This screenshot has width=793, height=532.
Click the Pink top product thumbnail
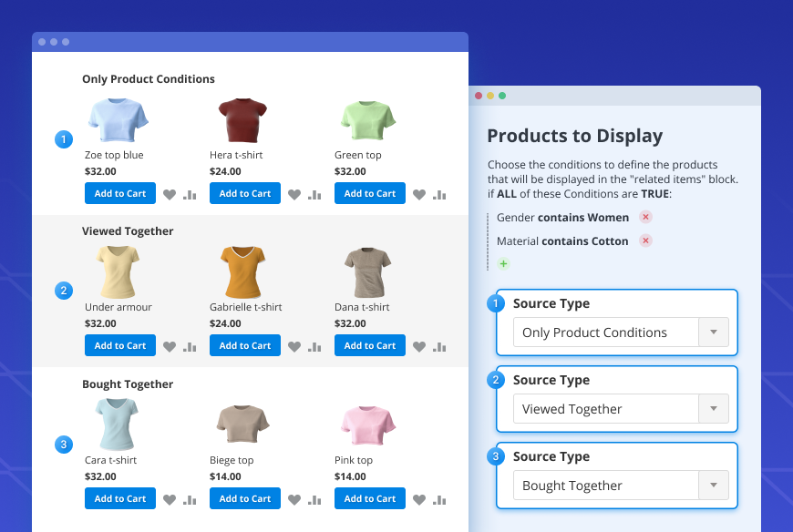(369, 424)
